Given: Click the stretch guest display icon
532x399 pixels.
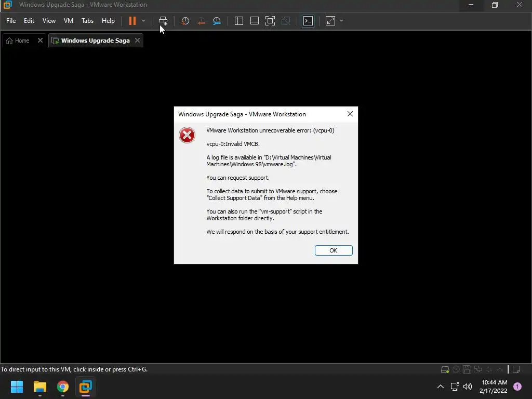Looking at the screenshot, I should point(330,21).
